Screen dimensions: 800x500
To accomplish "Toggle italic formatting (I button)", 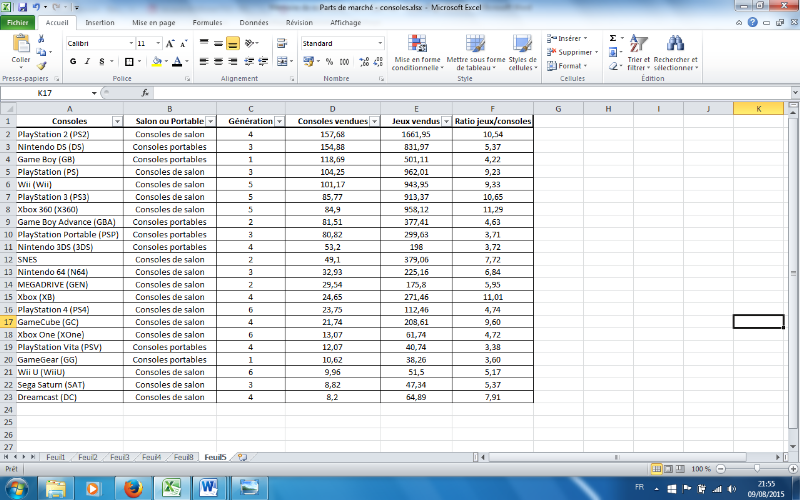I will tap(88, 61).
